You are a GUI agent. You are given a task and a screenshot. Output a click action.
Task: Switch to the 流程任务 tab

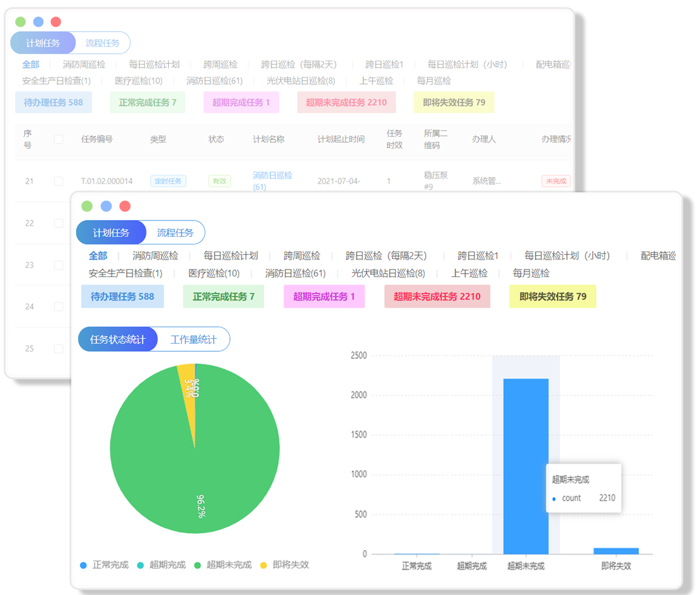[176, 232]
